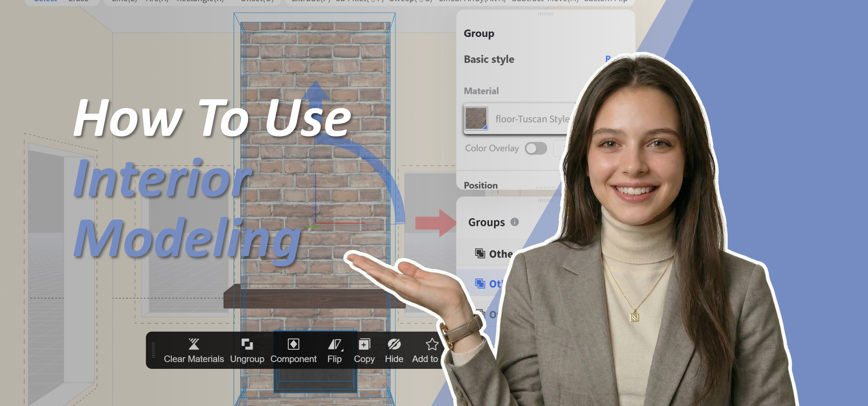Convert selection using the Component icon
The width and height of the screenshot is (868, 406).
click(x=294, y=344)
